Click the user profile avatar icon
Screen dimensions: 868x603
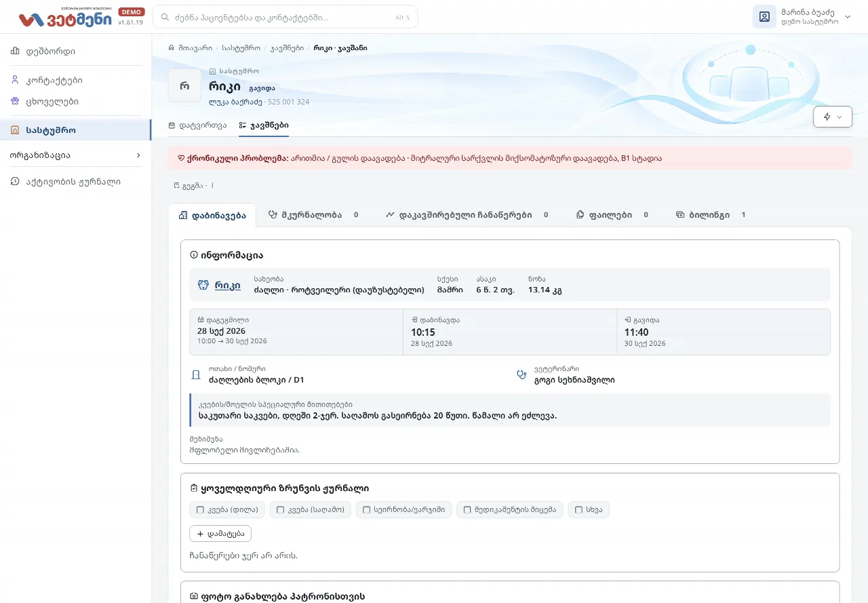(764, 17)
